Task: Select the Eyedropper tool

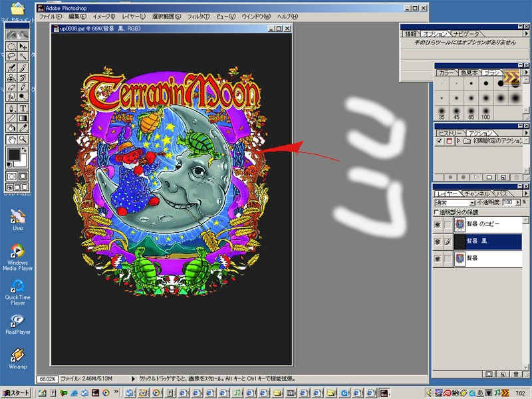Action: pos(23,128)
